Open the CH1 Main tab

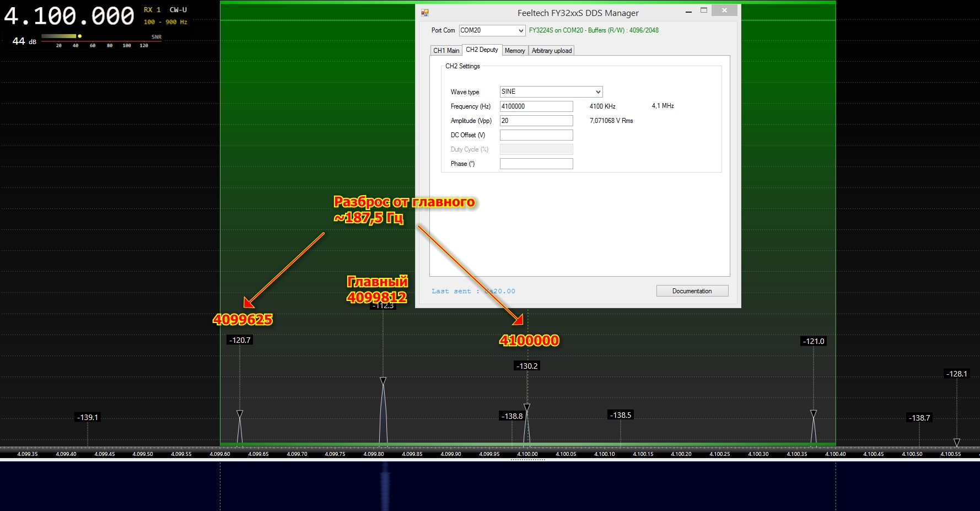pyautogui.click(x=446, y=51)
